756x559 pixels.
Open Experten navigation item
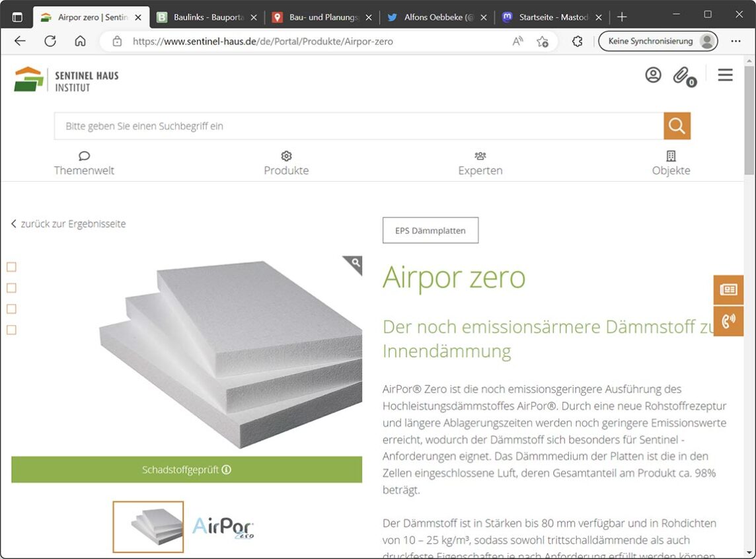click(x=480, y=163)
